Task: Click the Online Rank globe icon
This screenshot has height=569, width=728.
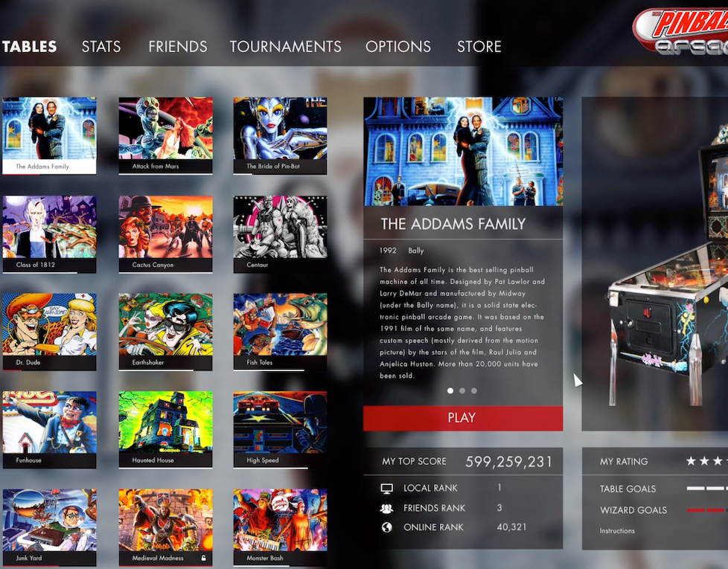Action: tap(387, 527)
